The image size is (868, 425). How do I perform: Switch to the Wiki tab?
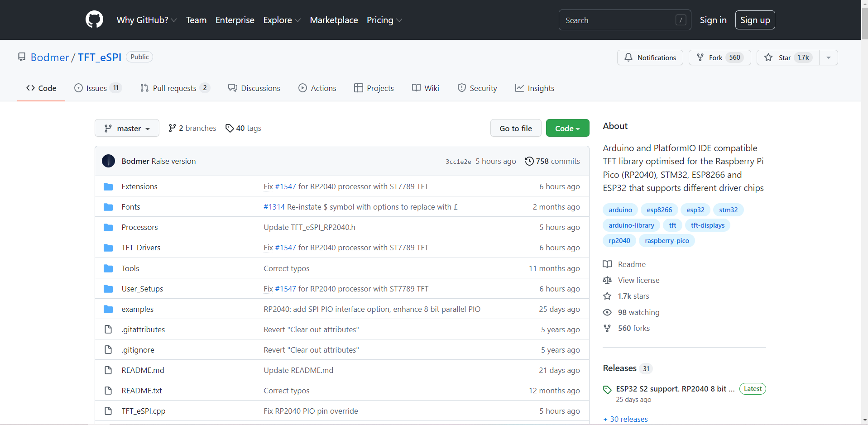pos(426,88)
